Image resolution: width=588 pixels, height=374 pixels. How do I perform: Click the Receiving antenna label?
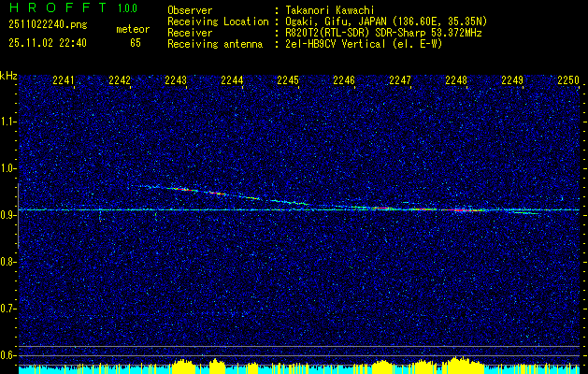coord(215,44)
